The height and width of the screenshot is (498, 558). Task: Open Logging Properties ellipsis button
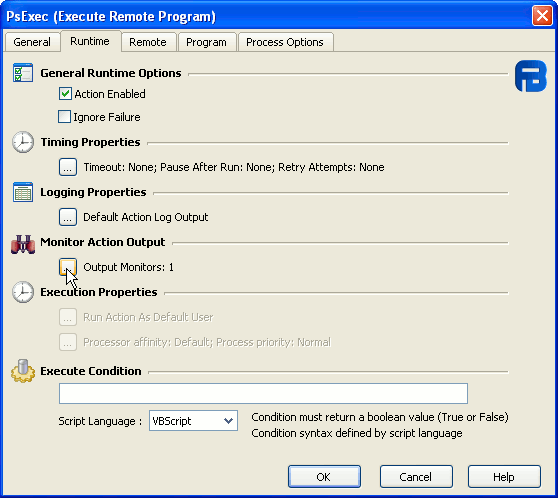tap(68, 217)
